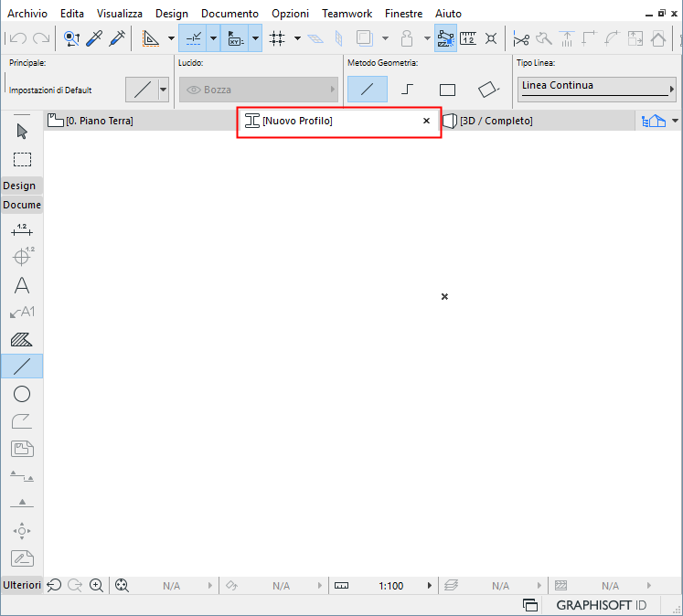The height and width of the screenshot is (616, 683).
Task: Click the suspend groups lock icon
Action: tap(407, 38)
